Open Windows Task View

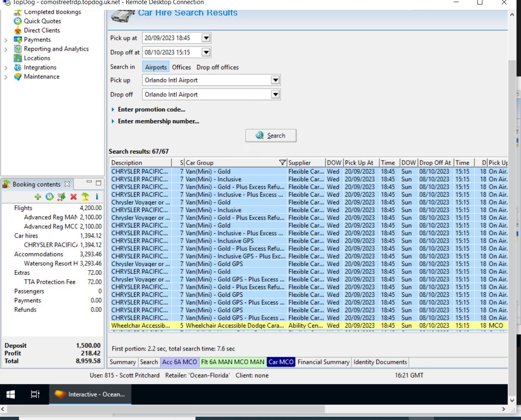click(35, 394)
